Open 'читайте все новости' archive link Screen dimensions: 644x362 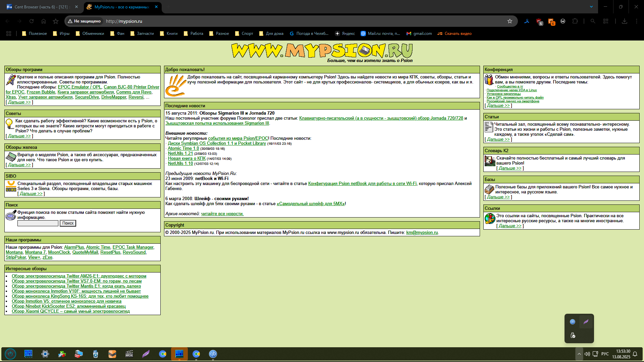tap(222, 214)
